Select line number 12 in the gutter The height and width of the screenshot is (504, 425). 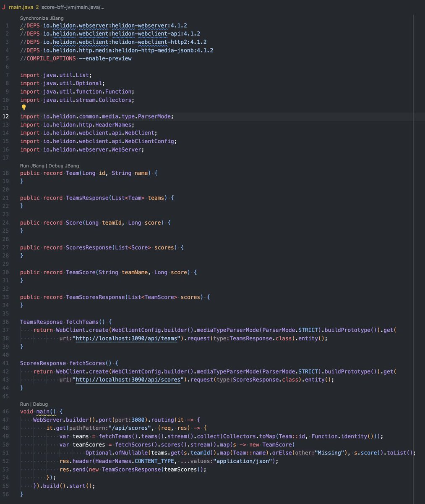[6, 116]
